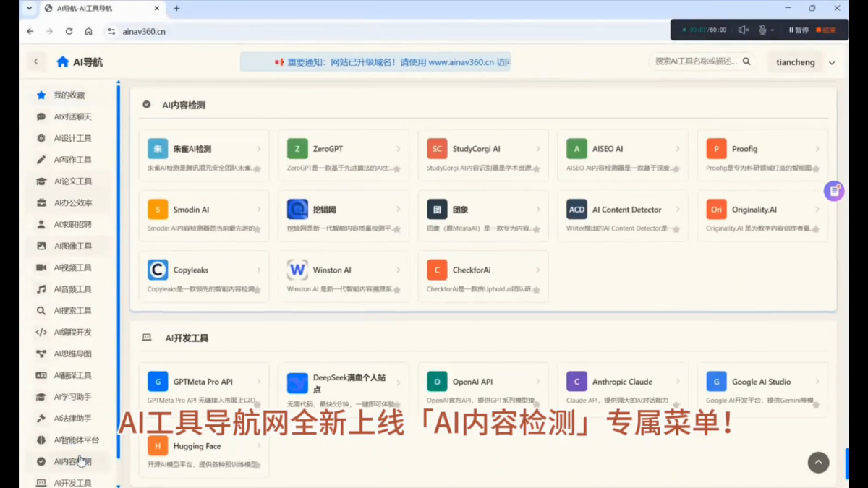Screen dimensions: 868x488
Task: Click the search magnifier icon
Action: (746, 61)
